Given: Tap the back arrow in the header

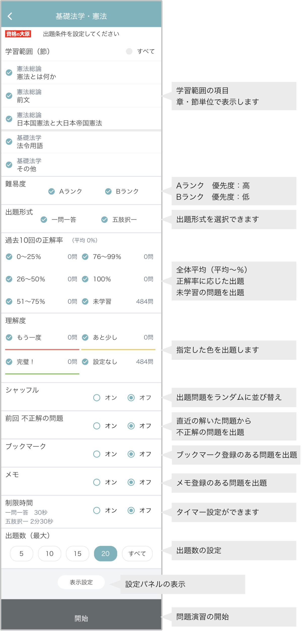Looking at the screenshot, I should tap(10, 16).
